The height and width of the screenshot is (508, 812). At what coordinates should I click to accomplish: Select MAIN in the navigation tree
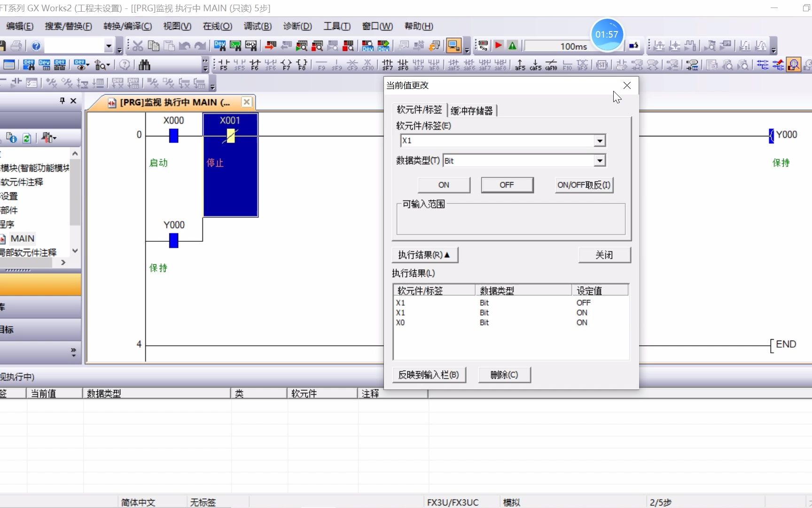click(22, 238)
